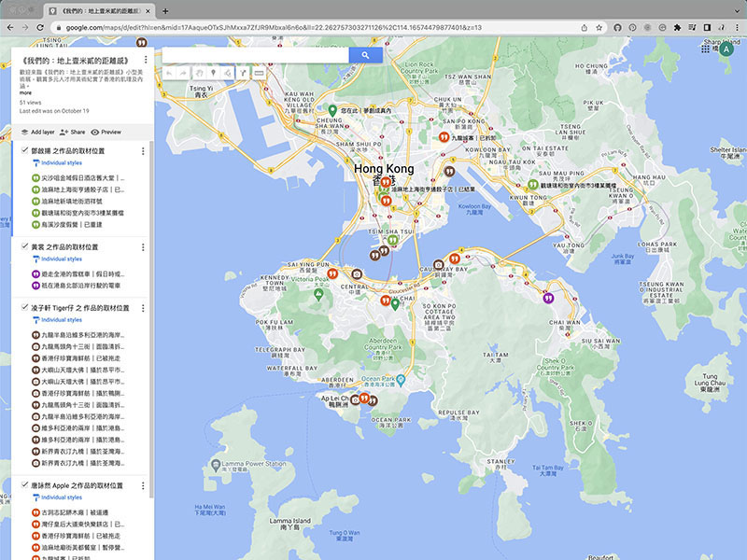Open 鄧啟揚 layer three-dot options menu
This screenshot has width=747, height=560.
143,151
